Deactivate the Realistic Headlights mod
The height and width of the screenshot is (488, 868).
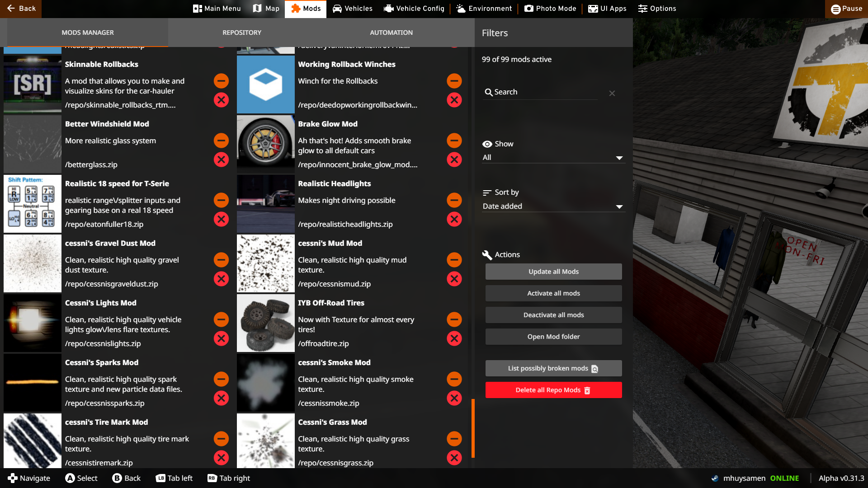coord(454,200)
